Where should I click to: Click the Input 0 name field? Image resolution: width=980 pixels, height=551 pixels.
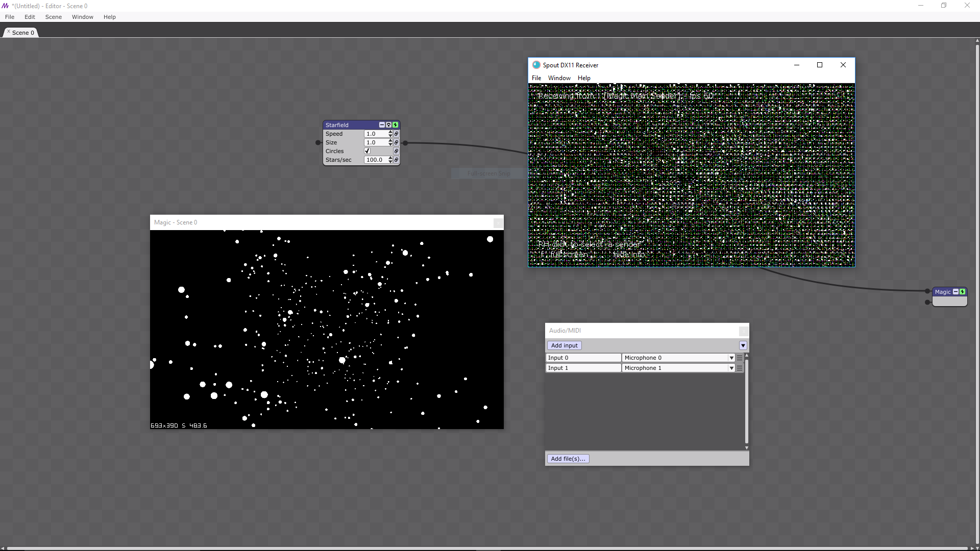click(583, 358)
